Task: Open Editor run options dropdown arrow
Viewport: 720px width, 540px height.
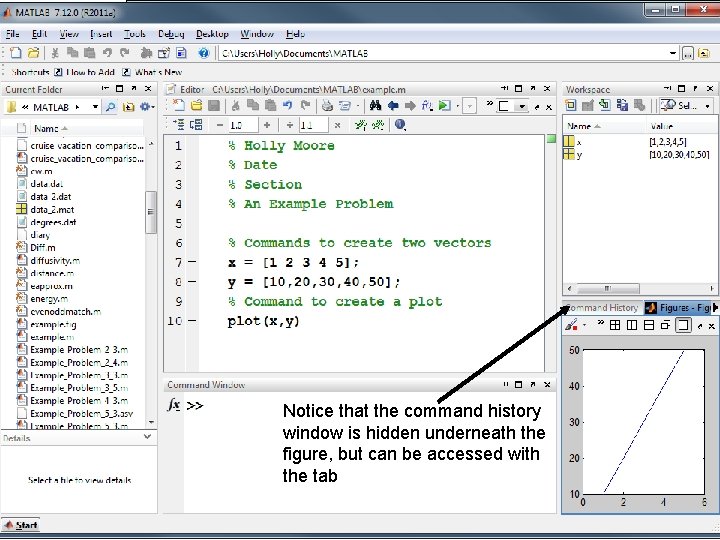Action: click(458, 106)
